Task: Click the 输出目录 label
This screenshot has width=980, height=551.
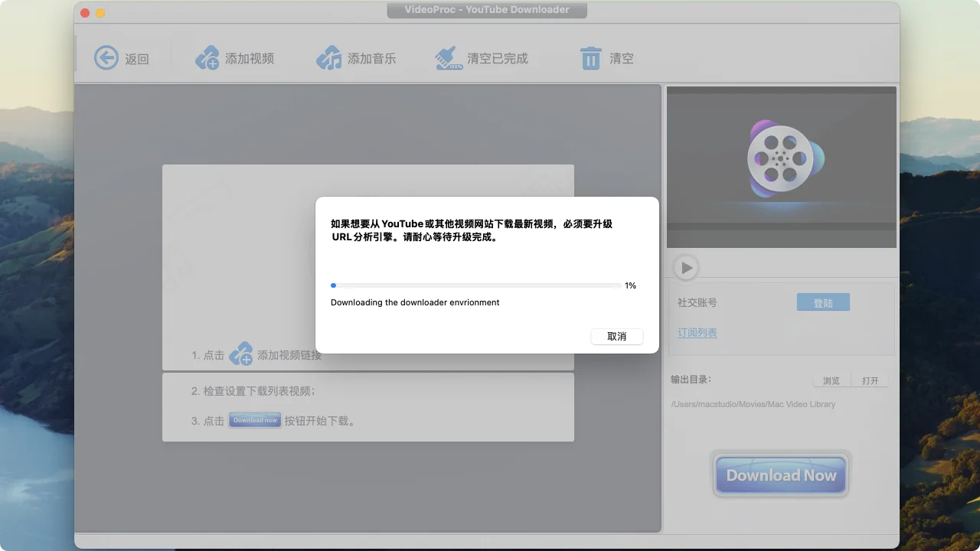Action: 691,379
